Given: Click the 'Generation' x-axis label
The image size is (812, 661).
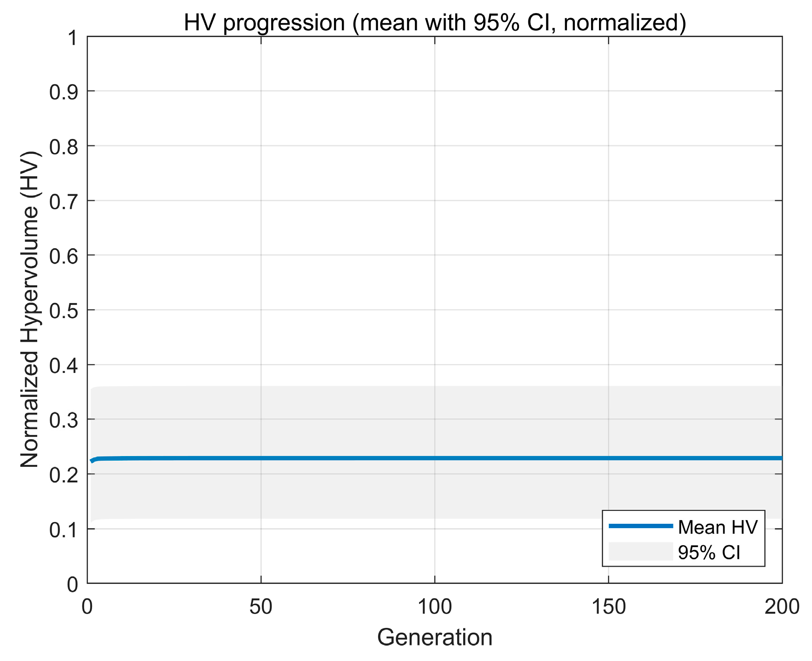Looking at the screenshot, I should pyautogui.click(x=434, y=637).
